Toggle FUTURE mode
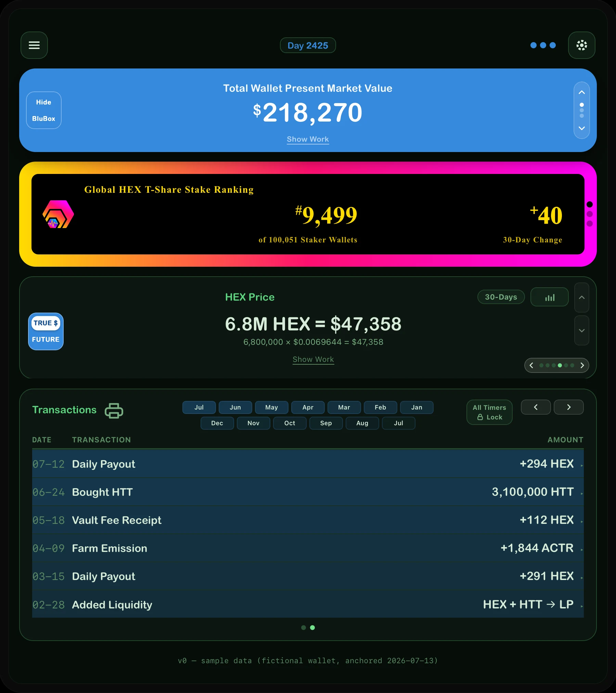The height and width of the screenshot is (693, 616). click(x=46, y=339)
